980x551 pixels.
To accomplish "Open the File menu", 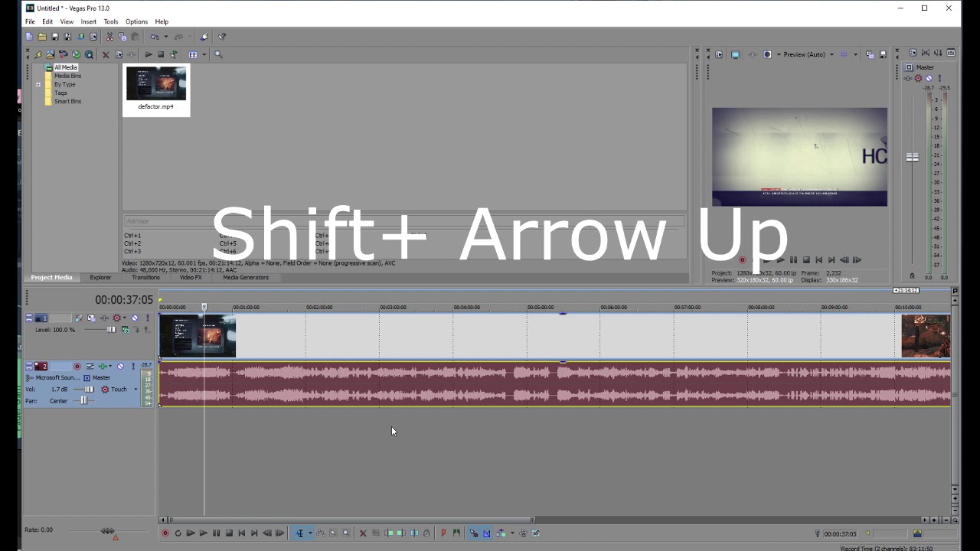I will coord(30,21).
